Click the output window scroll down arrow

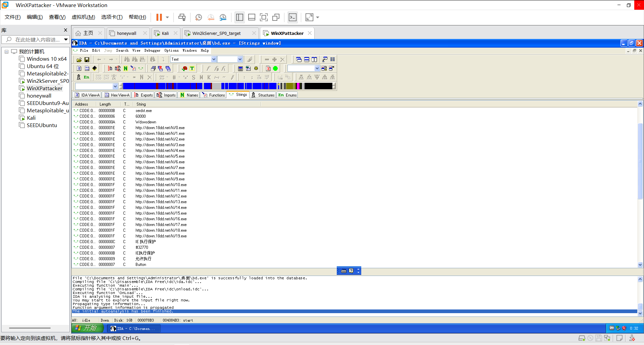640,313
